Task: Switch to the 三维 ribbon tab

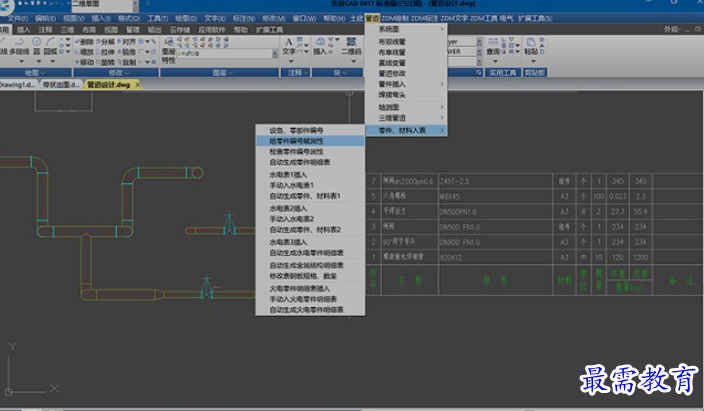Action: pyautogui.click(x=67, y=30)
